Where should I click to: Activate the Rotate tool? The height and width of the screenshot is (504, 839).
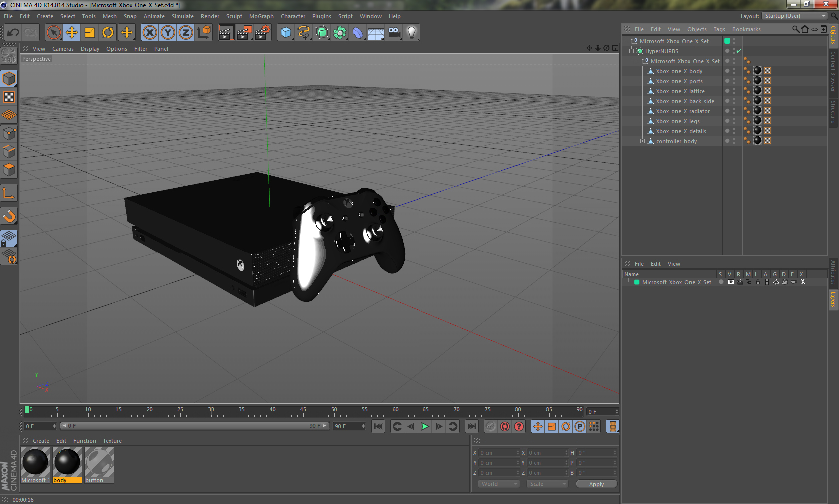tap(108, 33)
